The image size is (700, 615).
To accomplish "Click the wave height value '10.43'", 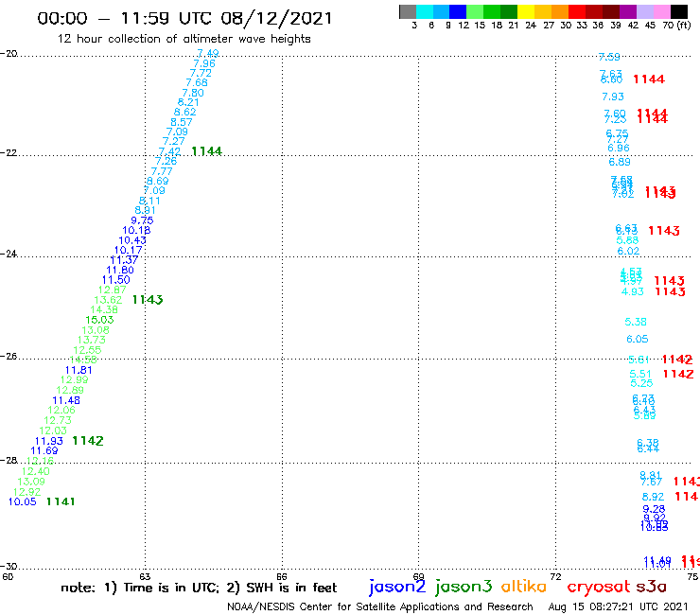I will click(132, 240).
